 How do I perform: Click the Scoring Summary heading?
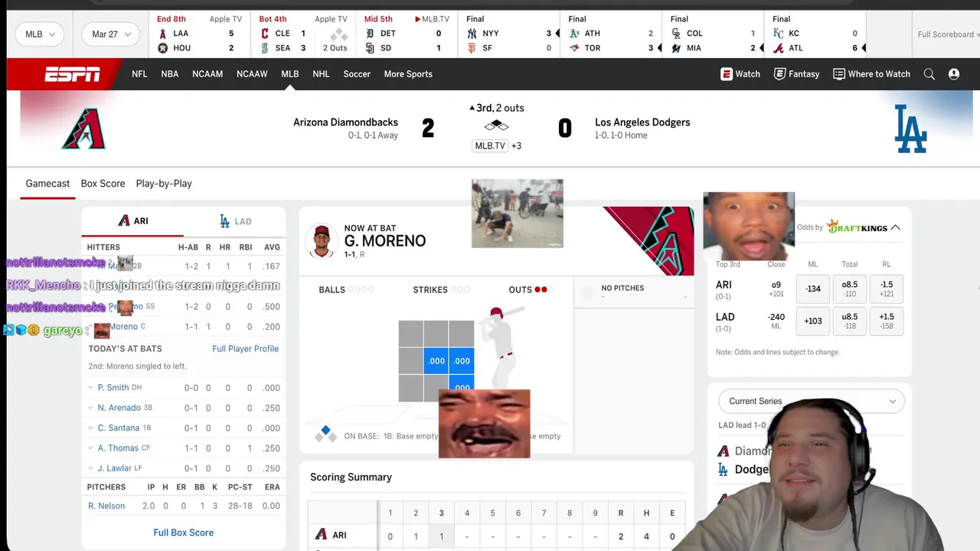(x=351, y=477)
